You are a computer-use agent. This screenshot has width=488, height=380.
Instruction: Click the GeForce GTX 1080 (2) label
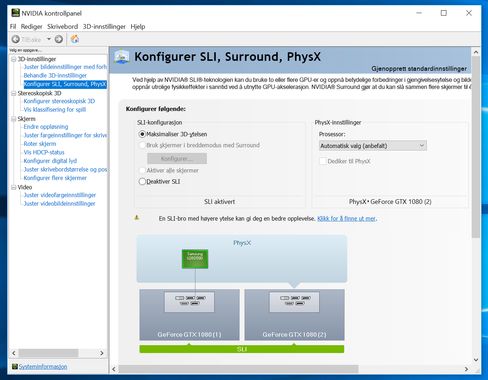(294, 334)
